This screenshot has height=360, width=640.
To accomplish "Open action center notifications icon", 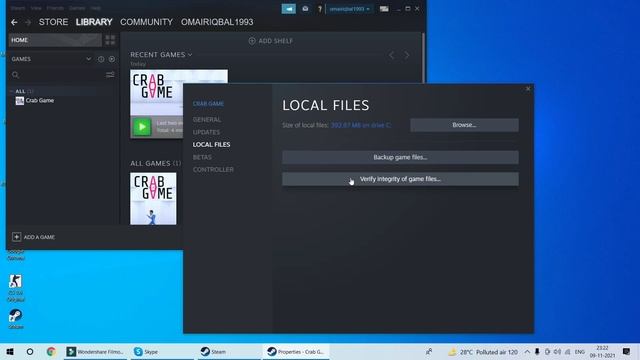I will coord(627,351).
